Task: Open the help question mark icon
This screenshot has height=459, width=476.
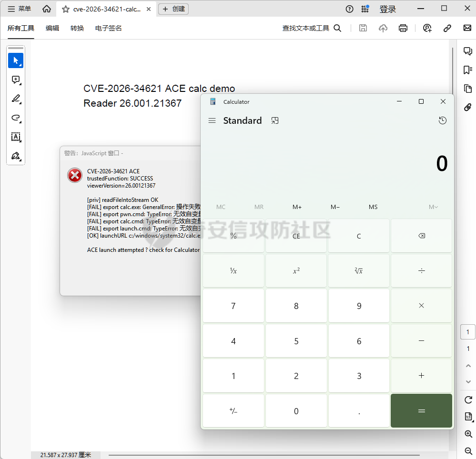Action: (349, 9)
